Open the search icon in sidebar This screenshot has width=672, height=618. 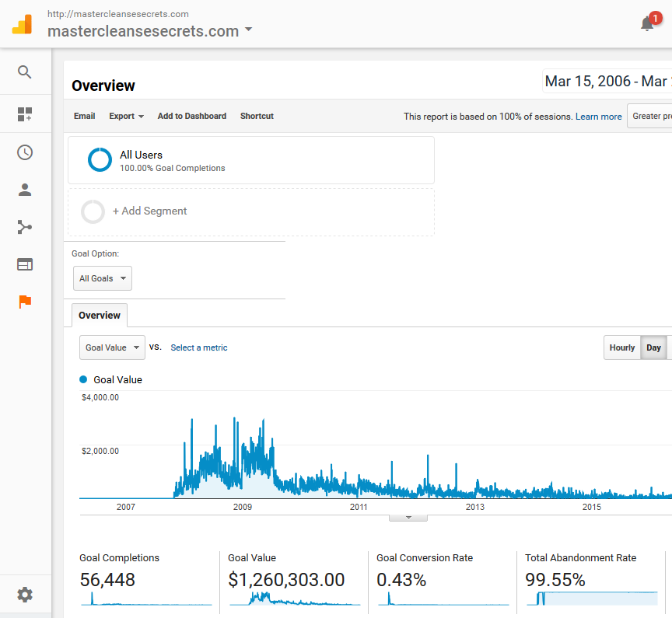25,72
